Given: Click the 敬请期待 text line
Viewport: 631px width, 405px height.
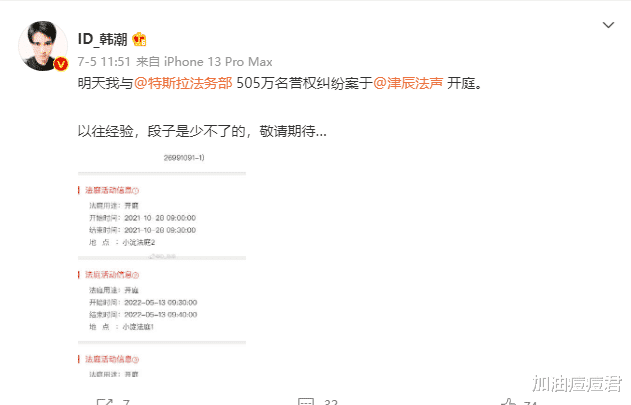Looking at the screenshot, I should click(x=202, y=131).
